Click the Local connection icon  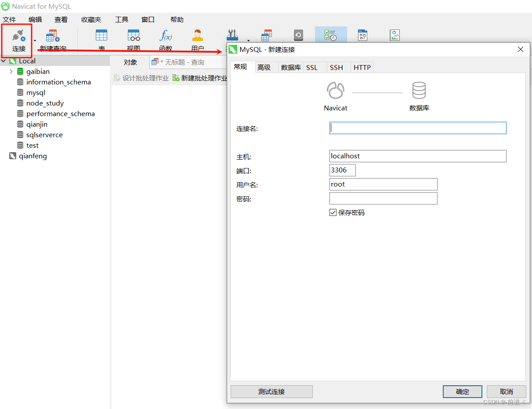click(13, 61)
